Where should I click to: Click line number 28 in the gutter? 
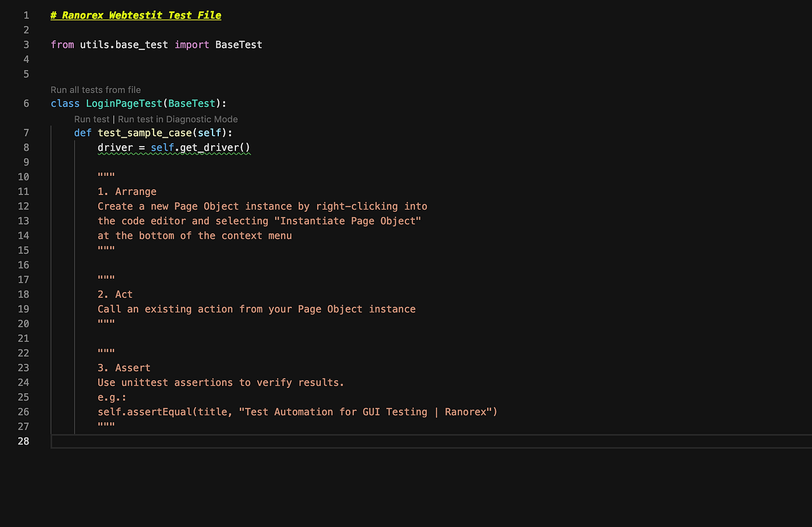23,441
